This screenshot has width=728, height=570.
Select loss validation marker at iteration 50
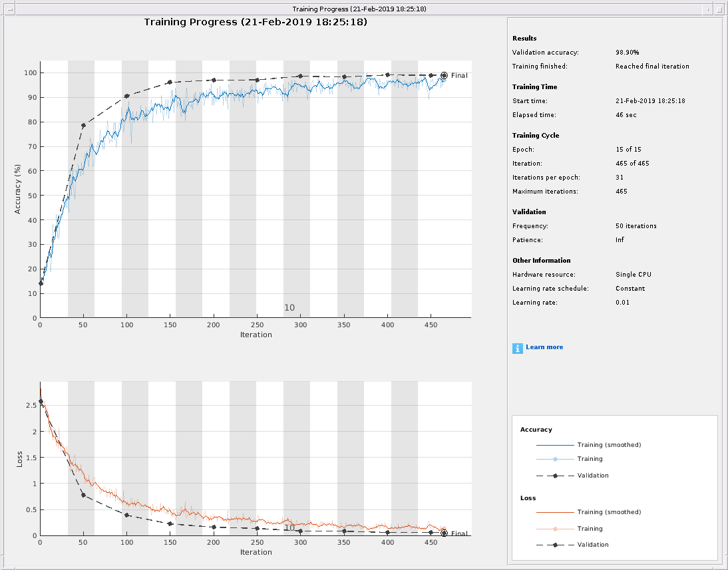point(83,495)
